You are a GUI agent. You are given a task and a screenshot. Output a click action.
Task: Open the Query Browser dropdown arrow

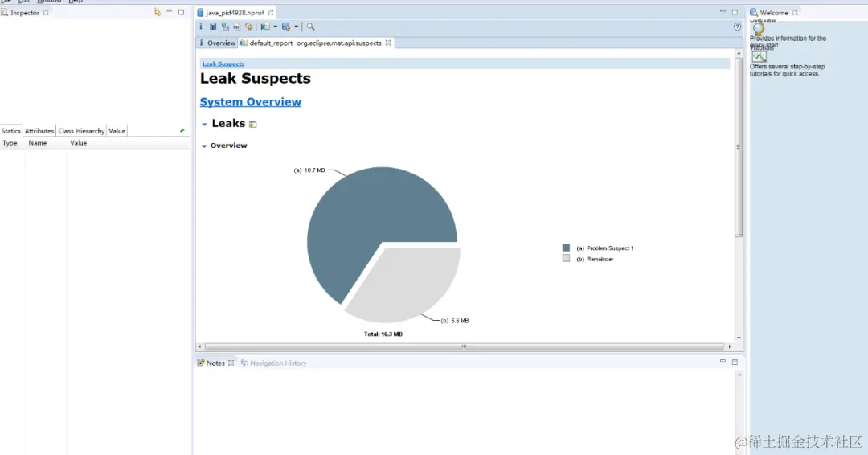pos(296,27)
